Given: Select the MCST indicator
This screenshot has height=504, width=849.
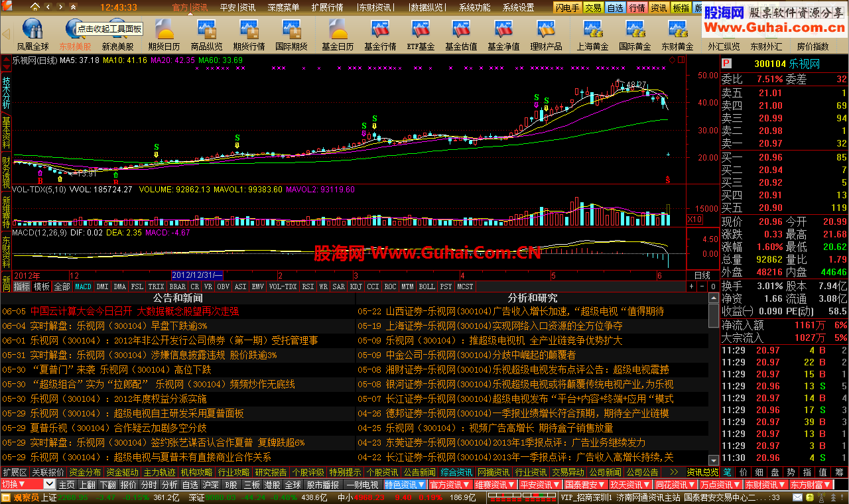Looking at the screenshot, I should pos(465,286).
